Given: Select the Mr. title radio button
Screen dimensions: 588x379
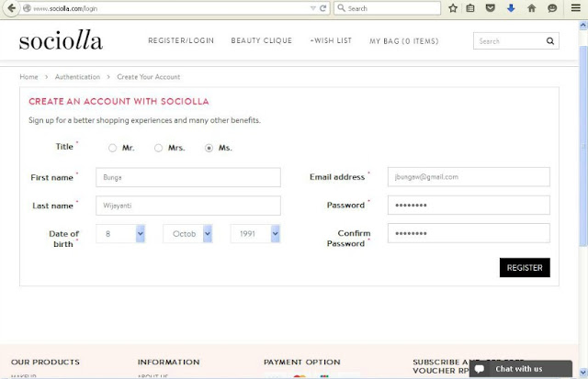Looking at the screenshot, I should [x=112, y=148].
